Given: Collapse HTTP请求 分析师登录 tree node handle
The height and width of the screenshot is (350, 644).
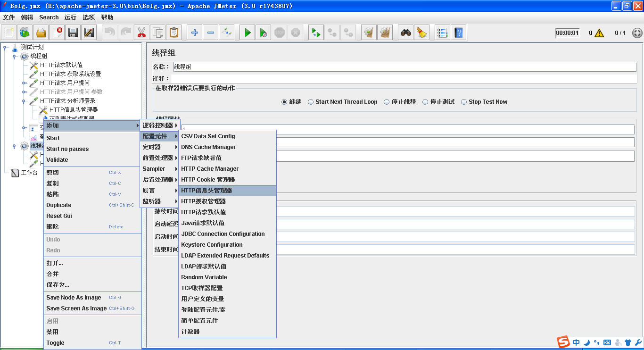Looking at the screenshot, I should (24, 101).
